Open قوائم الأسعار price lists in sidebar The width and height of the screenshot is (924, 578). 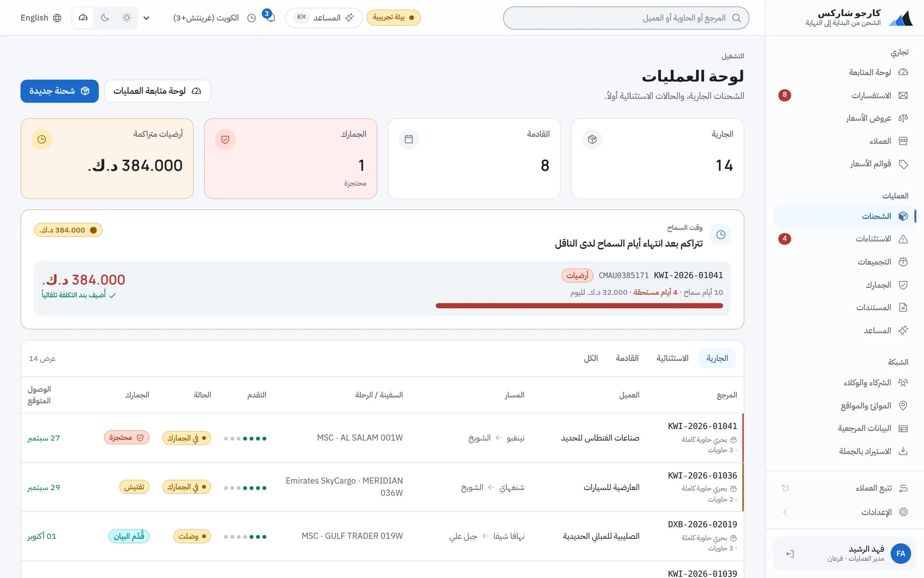(844, 164)
